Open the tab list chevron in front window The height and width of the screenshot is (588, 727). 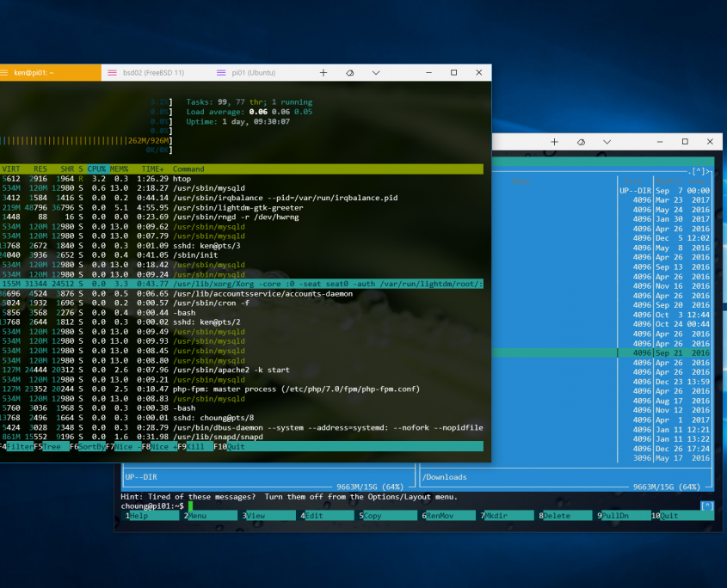click(376, 73)
